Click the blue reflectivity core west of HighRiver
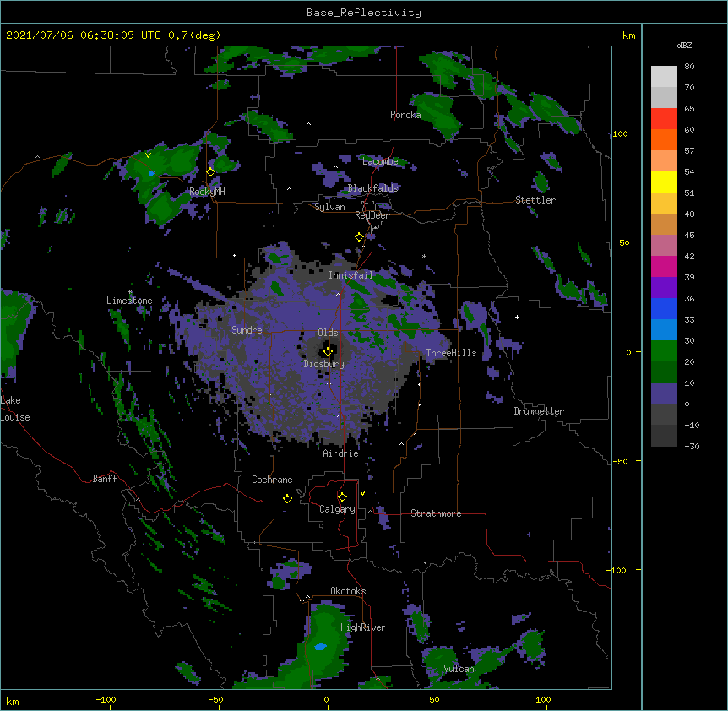 320,647
